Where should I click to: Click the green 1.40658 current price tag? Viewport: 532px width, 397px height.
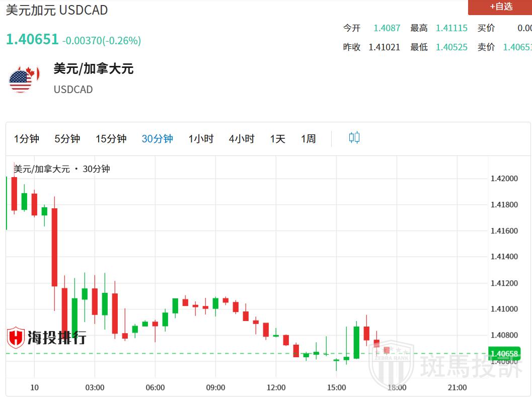click(x=504, y=353)
